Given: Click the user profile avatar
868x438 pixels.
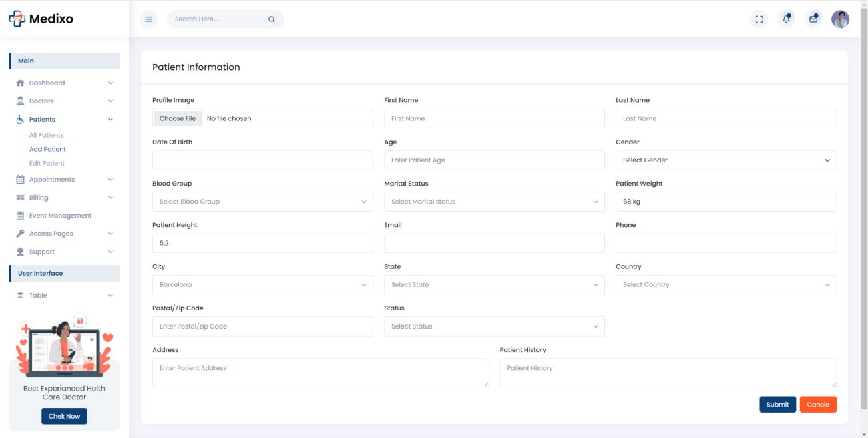Looking at the screenshot, I should [x=840, y=19].
